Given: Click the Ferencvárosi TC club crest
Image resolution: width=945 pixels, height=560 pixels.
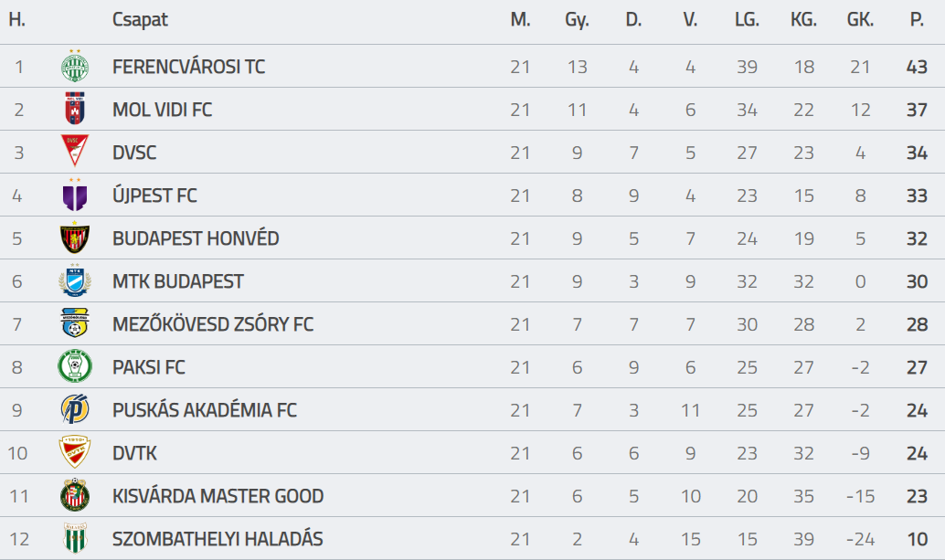Looking at the screenshot, I should 75,67.
